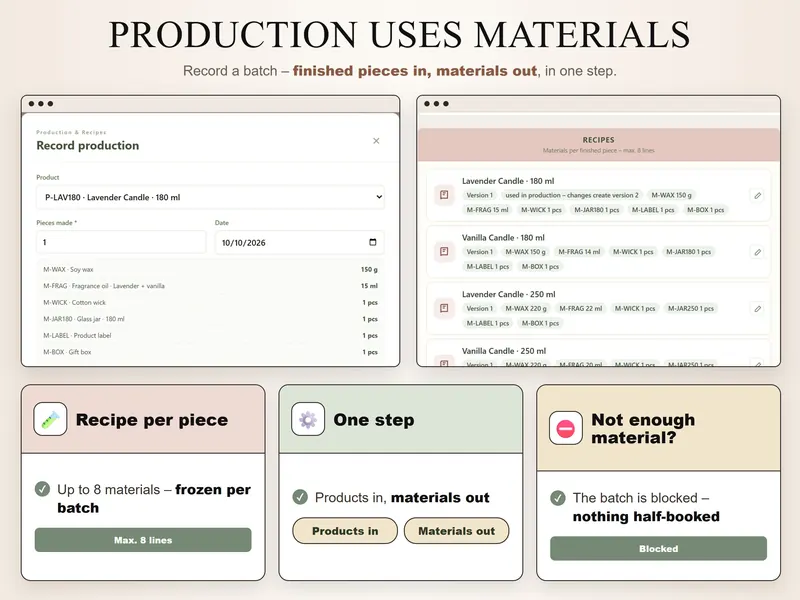Click the Blocked button
The image size is (800, 600).
click(x=658, y=548)
